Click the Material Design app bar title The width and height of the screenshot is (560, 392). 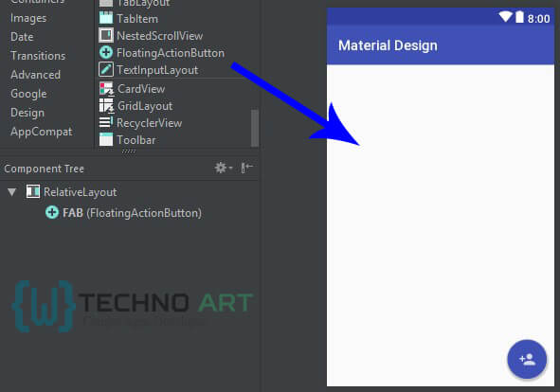coord(388,45)
